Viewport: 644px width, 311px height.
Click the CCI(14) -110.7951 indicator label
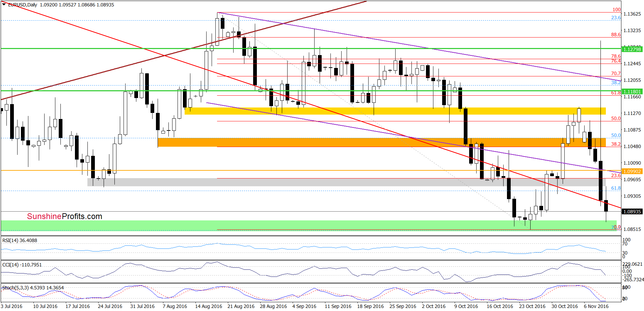[x=22, y=265]
